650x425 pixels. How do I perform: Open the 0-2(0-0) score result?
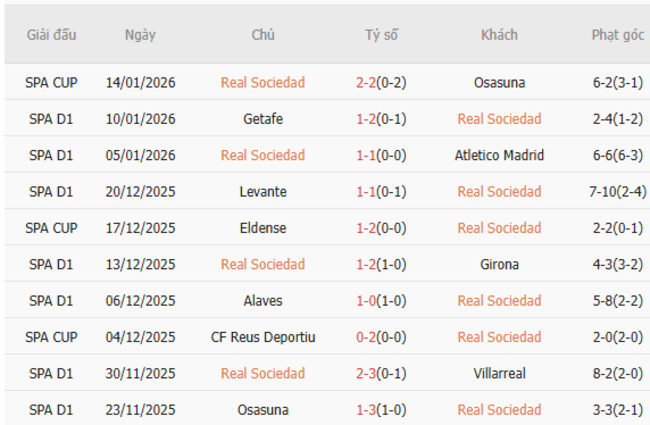[x=381, y=337]
